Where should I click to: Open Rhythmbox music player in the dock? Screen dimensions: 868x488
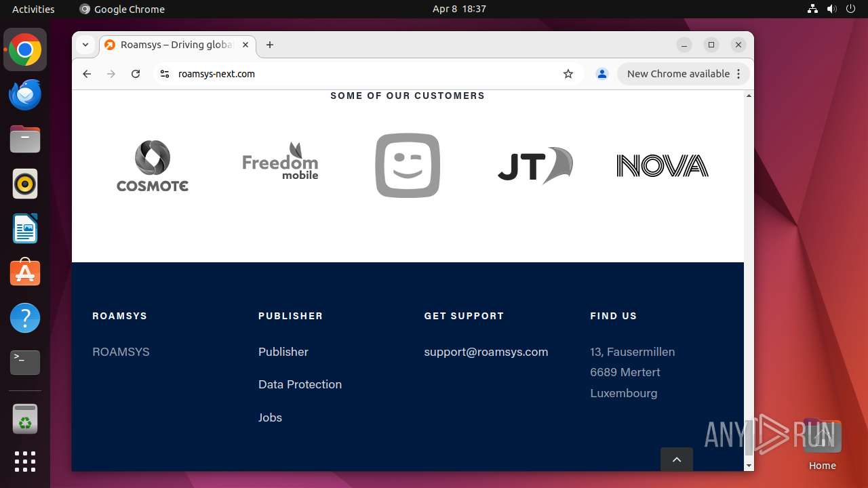tap(25, 184)
